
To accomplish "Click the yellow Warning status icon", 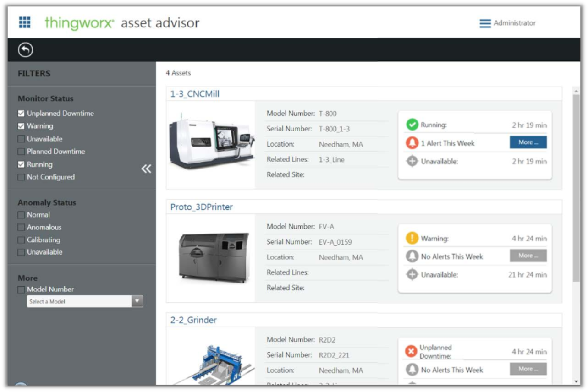I will (x=412, y=238).
